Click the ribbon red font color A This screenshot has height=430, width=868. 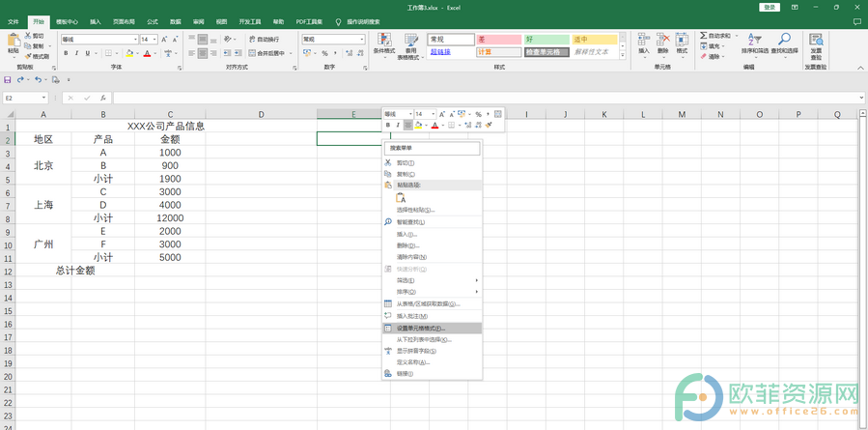147,53
